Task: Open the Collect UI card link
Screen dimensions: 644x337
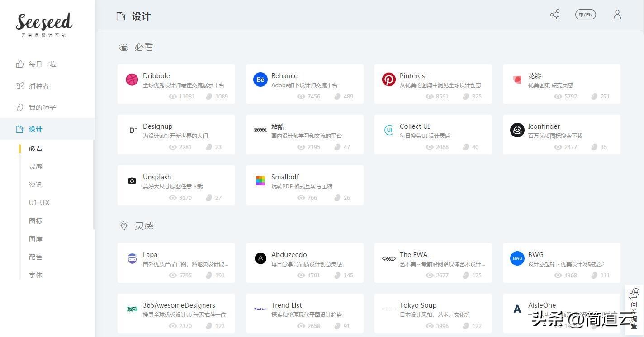Action: pyautogui.click(x=433, y=135)
